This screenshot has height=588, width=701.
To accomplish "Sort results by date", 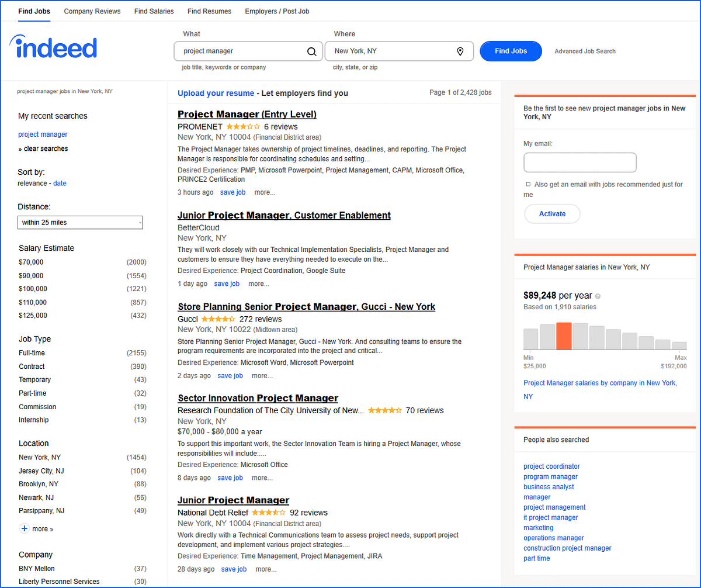I will [60, 184].
